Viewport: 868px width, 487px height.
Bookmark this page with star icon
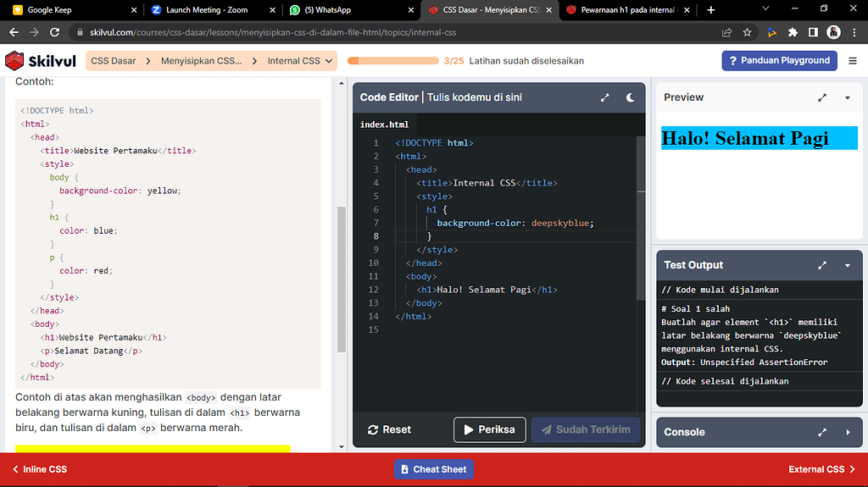(747, 32)
